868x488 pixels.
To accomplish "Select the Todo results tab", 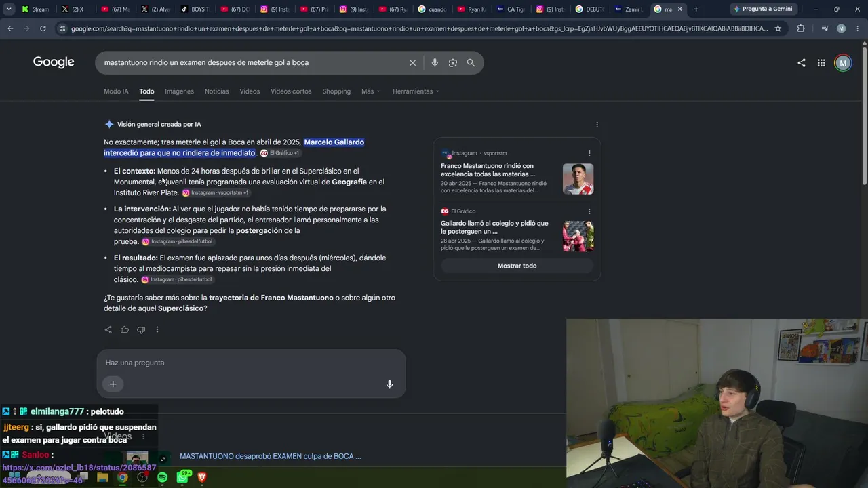I will pyautogui.click(x=146, y=91).
